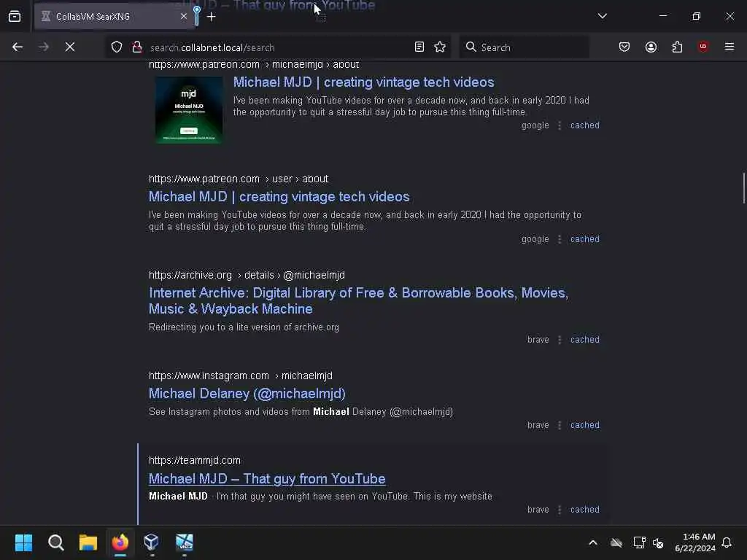Open Internet Archive Digital Library result
The image size is (747, 560).
[358, 301]
